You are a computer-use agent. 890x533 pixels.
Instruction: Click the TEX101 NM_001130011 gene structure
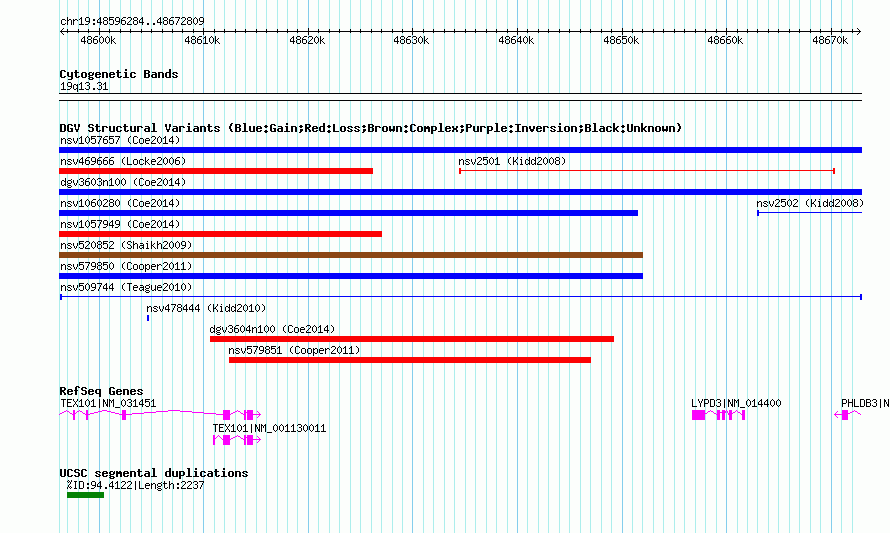point(237,440)
